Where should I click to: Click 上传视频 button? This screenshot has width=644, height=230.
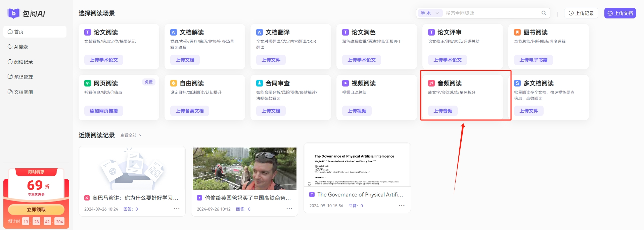(x=357, y=111)
